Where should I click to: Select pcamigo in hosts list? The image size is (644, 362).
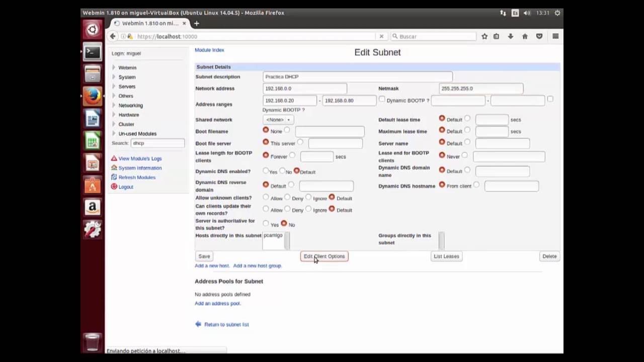point(273,235)
